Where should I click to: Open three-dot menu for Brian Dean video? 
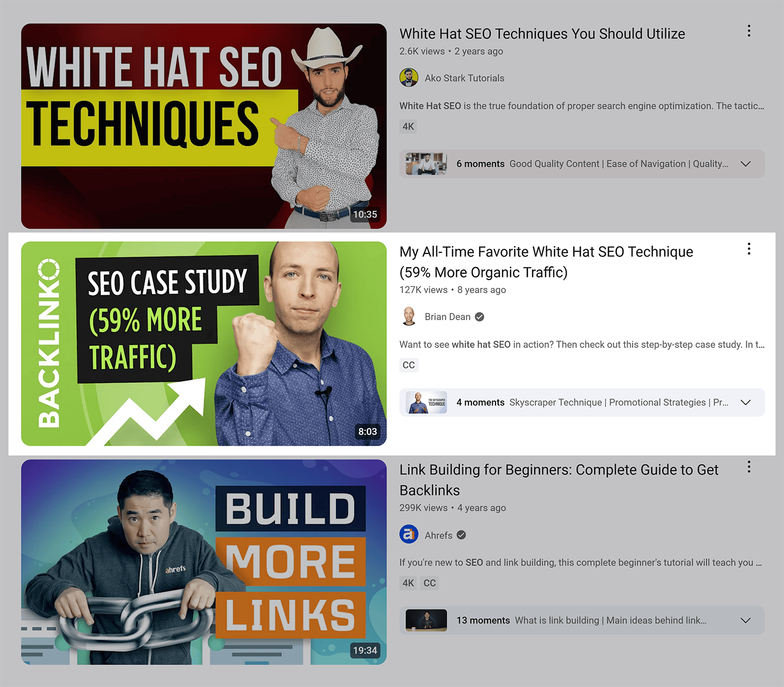pyautogui.click(x=749, y=249)
